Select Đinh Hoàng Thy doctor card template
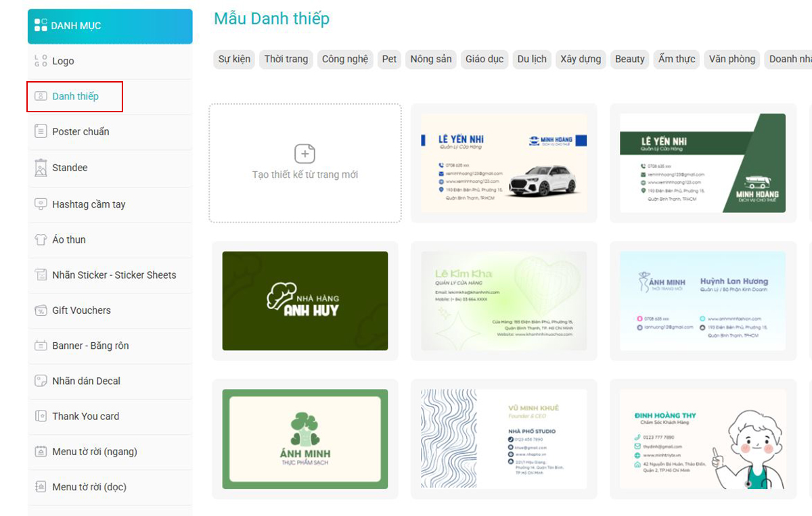 tap(703, 439)
